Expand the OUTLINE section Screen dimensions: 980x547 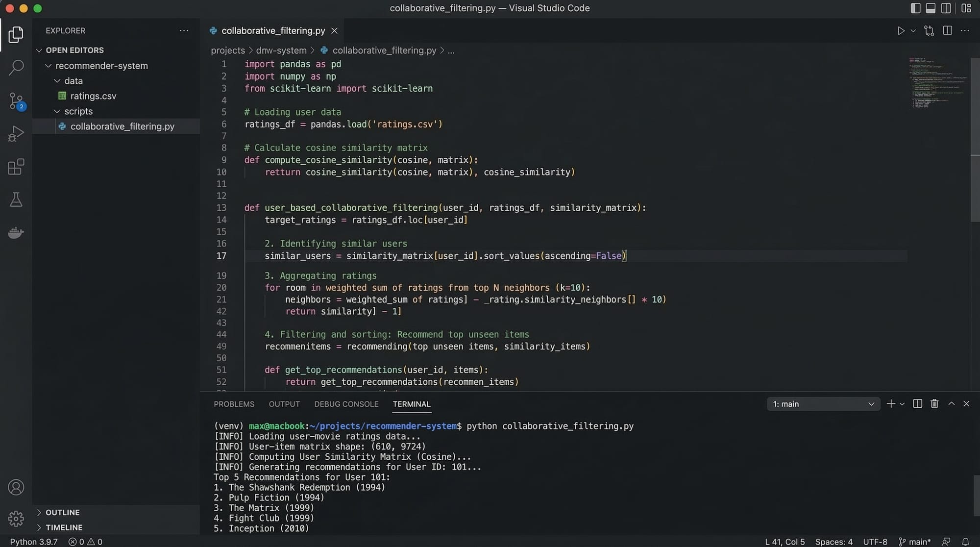pyautogui.click(x=62, y=512)
